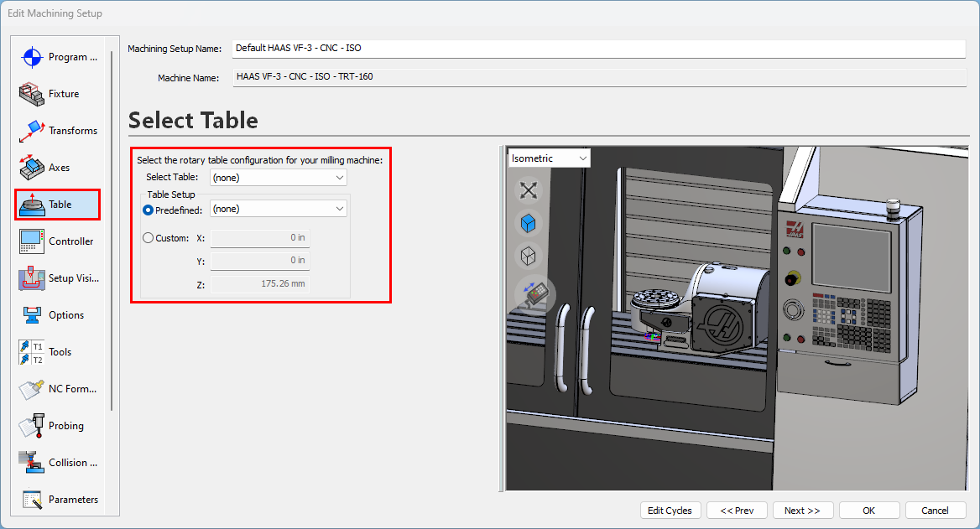This screenshot has height=529, width=980.
Task: Open the Setup Visibility icon
Action: click(31, 278)
